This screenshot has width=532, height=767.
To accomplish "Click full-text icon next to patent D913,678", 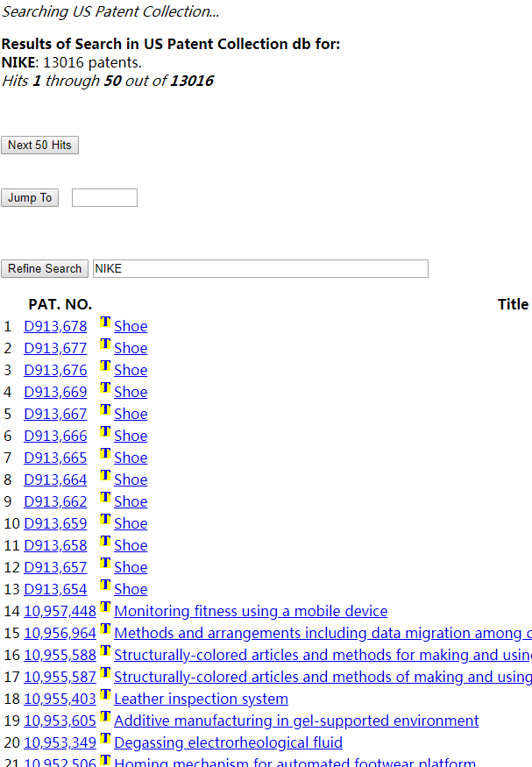I will click(x=105, y=323).
